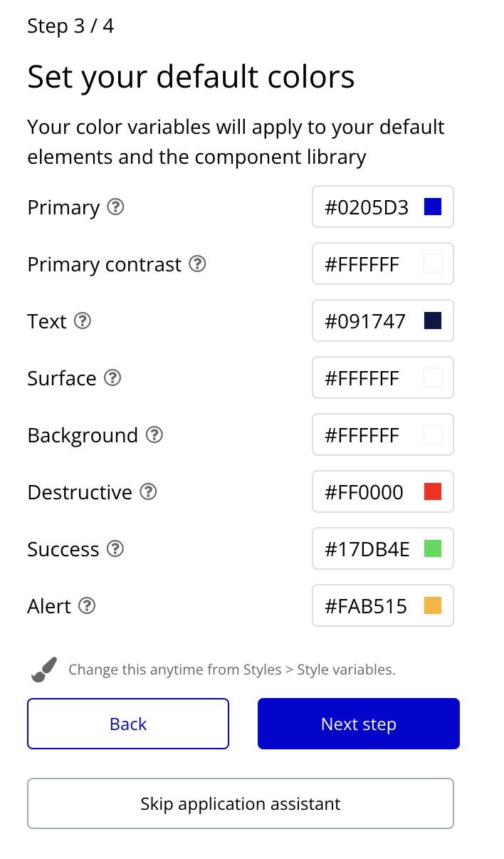The height and width of the screenshot is (859, 504).
Task: Click help icon beside Destructive
Action: [x=148, y=492]
